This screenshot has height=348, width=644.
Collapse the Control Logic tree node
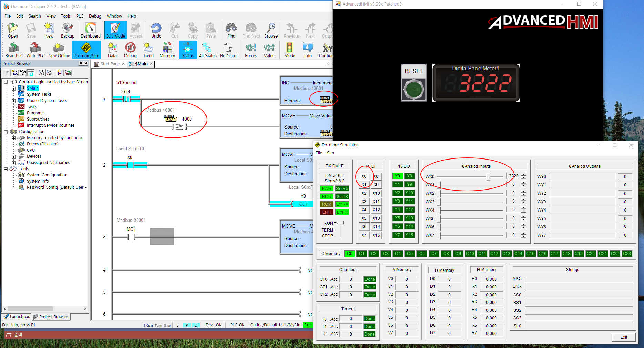[6, 82]
